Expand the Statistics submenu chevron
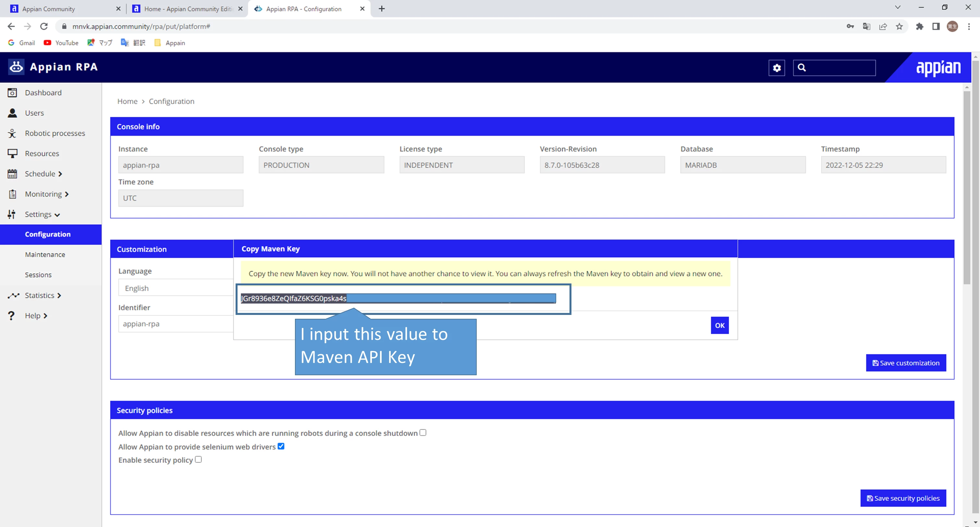Image resolution: width=980 pixels, height=527 pixels. click(59, 296)
